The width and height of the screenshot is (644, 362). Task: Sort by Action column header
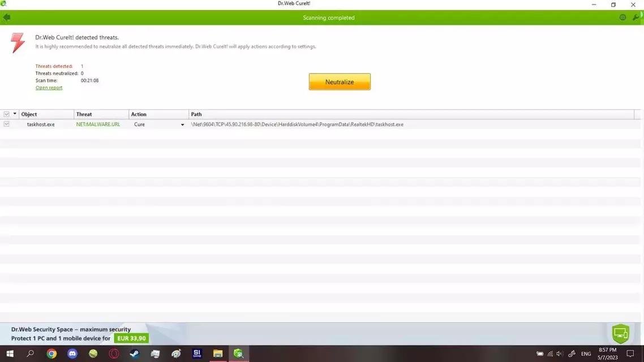[x=158, y=114]
